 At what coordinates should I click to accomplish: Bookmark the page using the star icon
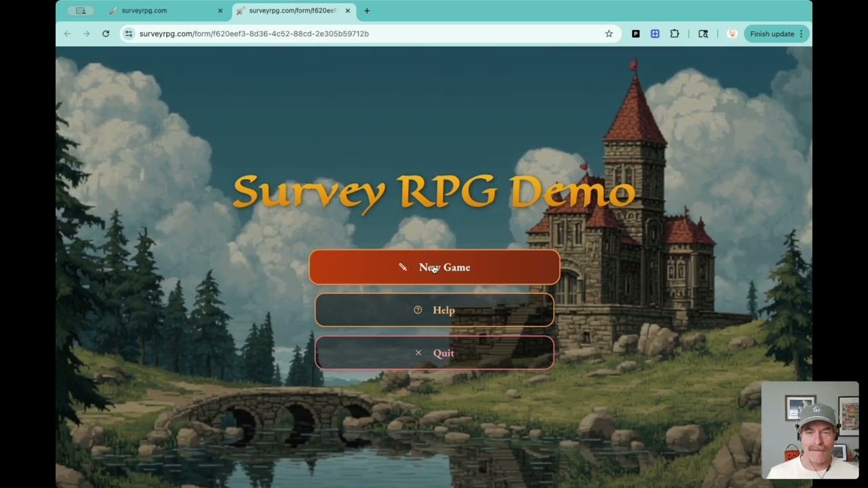click(x=609, y=33)
